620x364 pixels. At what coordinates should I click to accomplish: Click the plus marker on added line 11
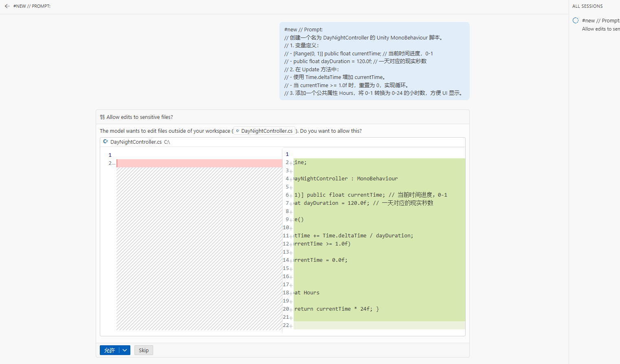(x=291, y=236)
